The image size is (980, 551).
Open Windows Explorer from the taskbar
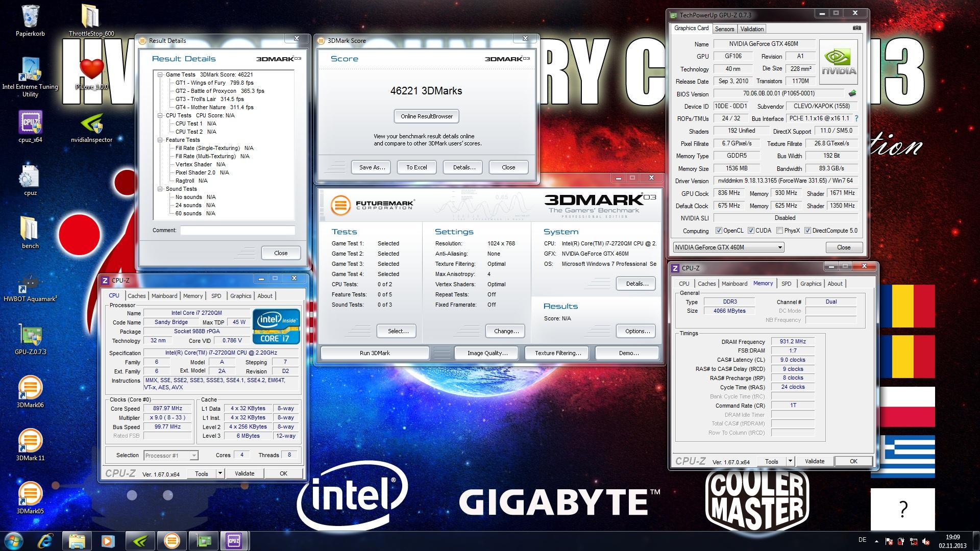pos(77,540)
